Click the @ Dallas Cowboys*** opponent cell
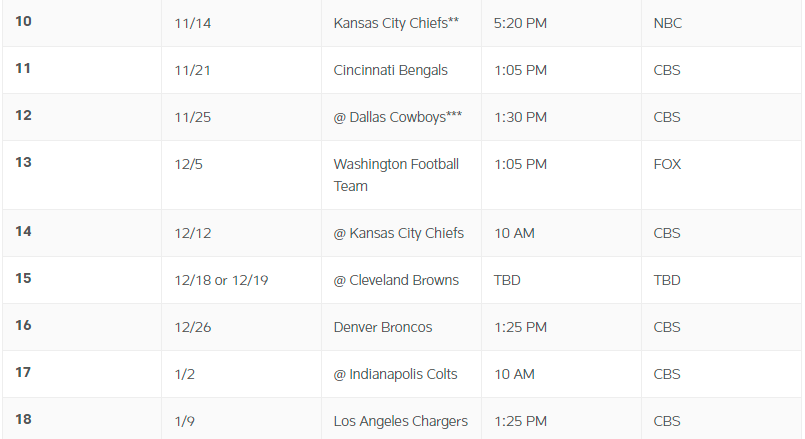 pyautogui.click(x=398, y=117)
